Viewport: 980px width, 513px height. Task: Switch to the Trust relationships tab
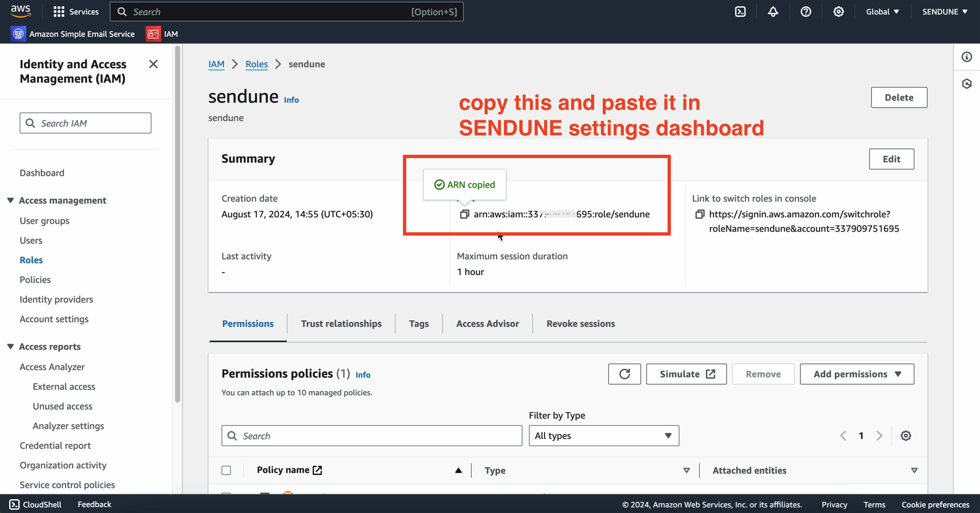click(x=341, y=324)
